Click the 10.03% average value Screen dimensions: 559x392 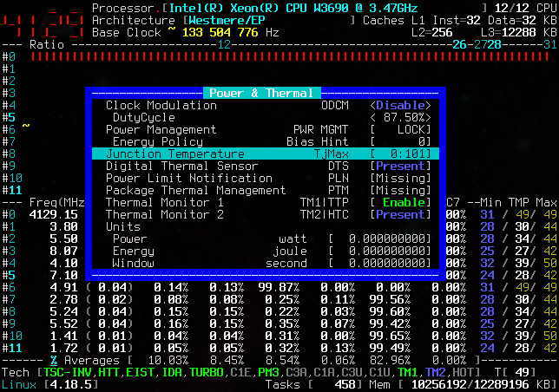click(168, 360)
